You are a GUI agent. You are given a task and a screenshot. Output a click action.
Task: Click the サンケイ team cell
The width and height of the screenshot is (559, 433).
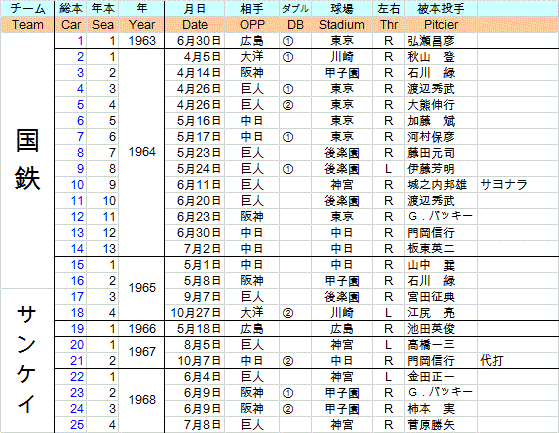point(27,360)
